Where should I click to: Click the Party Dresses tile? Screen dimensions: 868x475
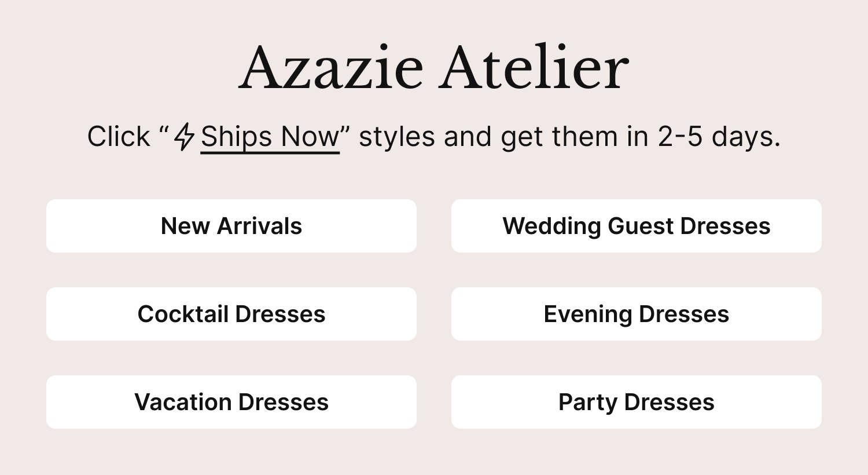coord(637,402)
